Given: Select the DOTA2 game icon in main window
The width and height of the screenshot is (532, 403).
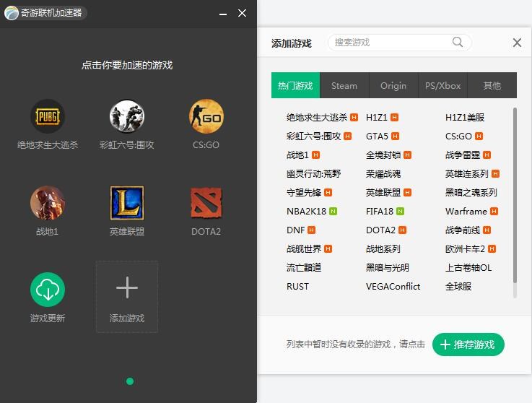Looking at the screenshot, I should coord(206,203).
